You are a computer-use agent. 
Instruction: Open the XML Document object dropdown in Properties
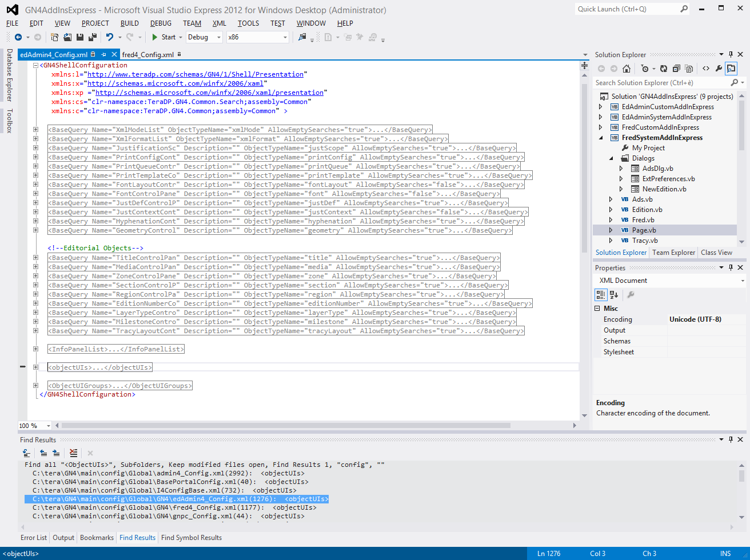point(743,281)
